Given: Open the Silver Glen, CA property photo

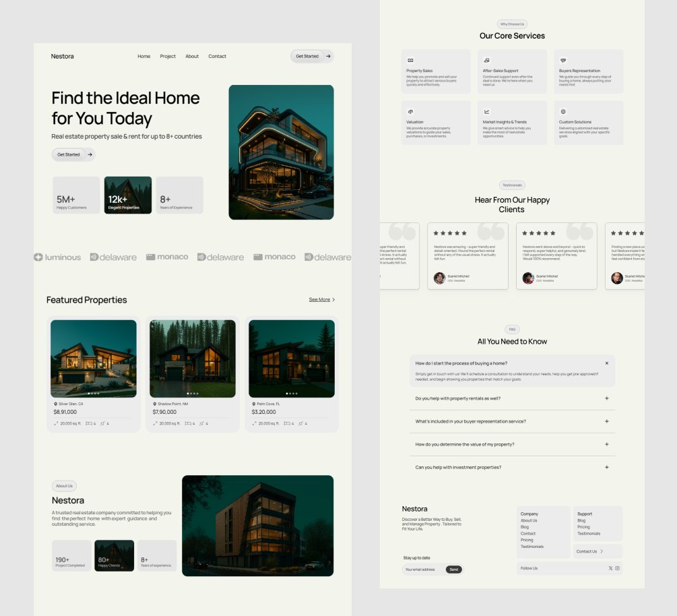Looking at the screenshot, I should click(93, 359).
